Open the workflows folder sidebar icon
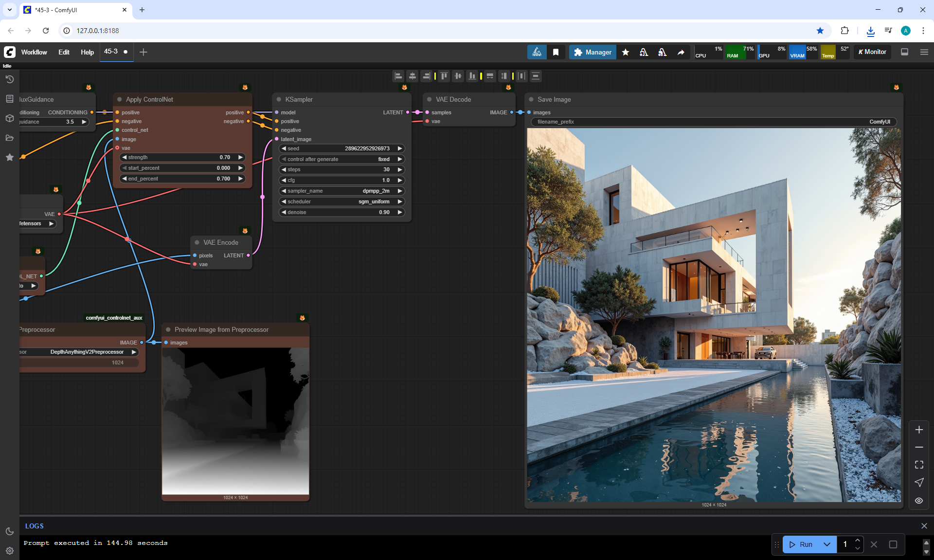This screenshot has width=934, height=560. pyautogui.click(x=9, y=138)
